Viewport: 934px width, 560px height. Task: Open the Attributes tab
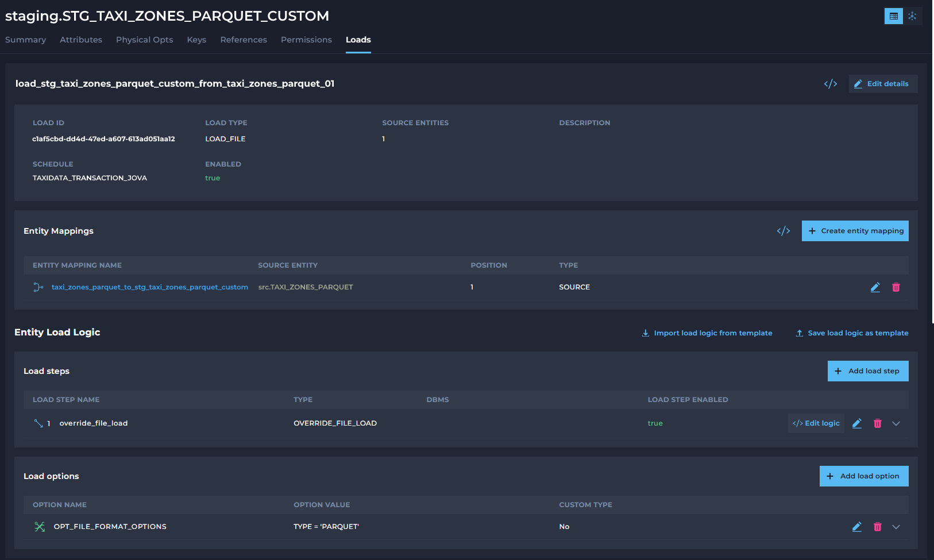81,40
